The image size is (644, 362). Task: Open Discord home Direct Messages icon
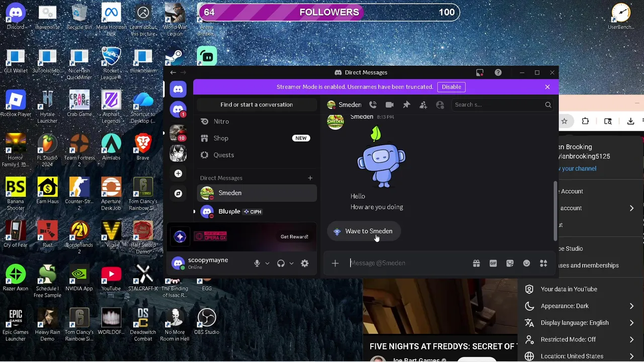pyautogui.click(x=178, y=89)
